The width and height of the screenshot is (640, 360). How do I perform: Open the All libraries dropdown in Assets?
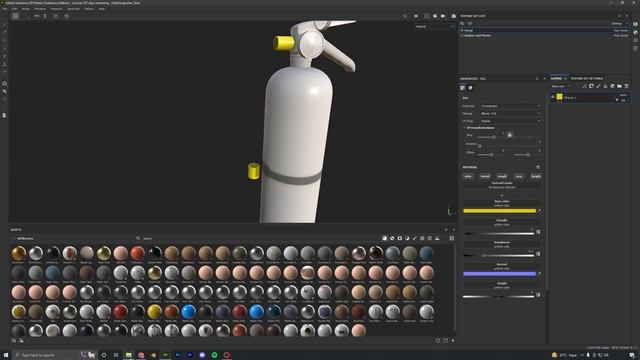coord(24,238)
